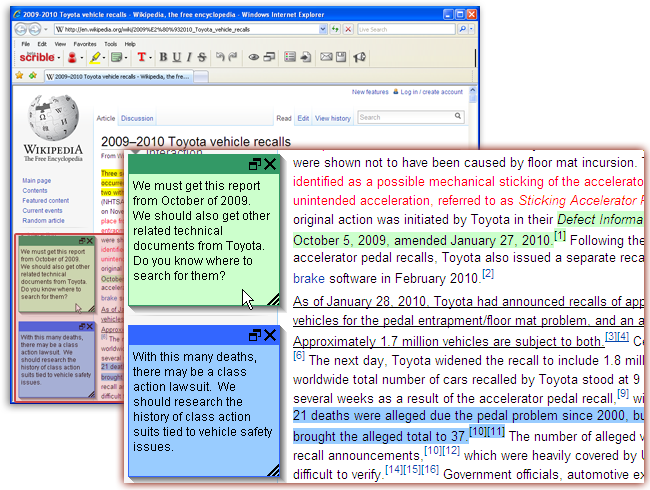Image resolution: width=650 pixels, height=490 pixels.
Task: Open the Discussion tab on Wikipedia
Action: point(137,119)
